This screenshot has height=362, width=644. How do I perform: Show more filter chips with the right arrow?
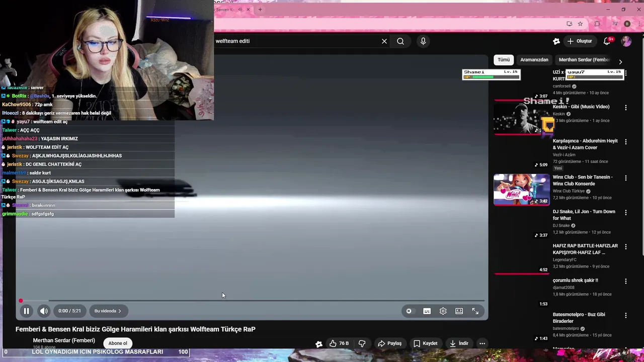click(620, 61)
